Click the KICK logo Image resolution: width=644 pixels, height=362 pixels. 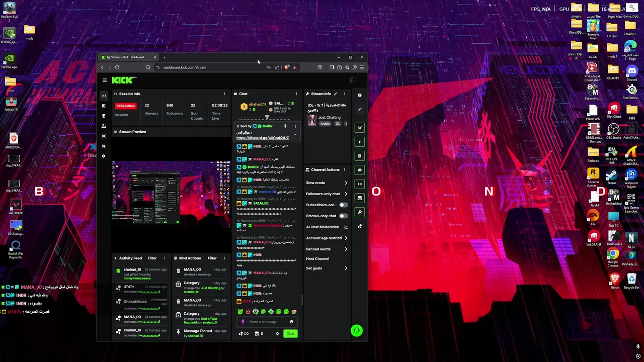pos(123,80)
